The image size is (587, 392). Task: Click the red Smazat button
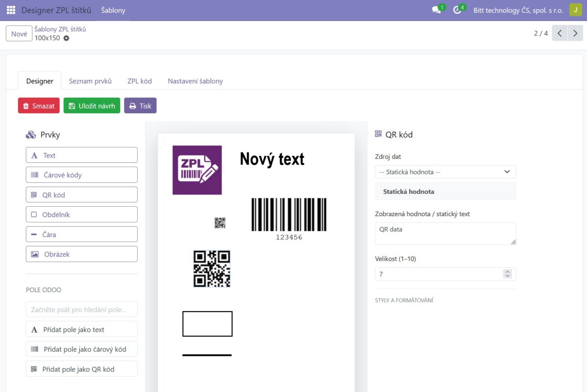(x=39, y=105)
